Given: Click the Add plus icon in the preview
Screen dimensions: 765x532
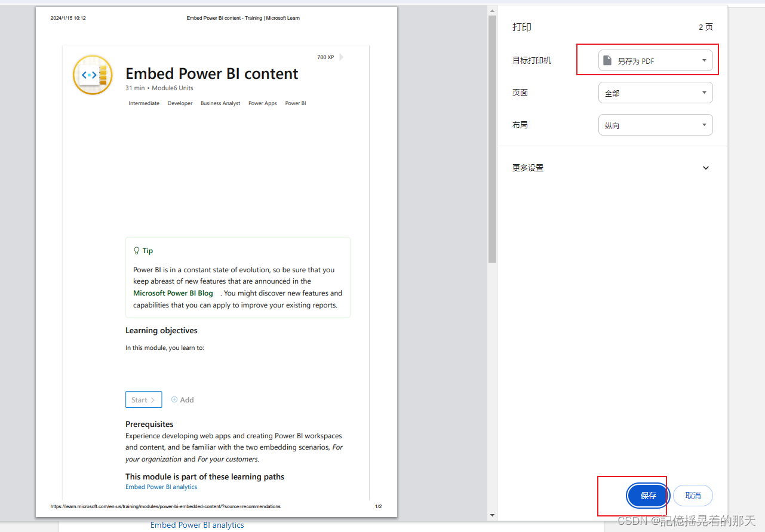Looking at the screenshot, I should (x=174, y=399).
